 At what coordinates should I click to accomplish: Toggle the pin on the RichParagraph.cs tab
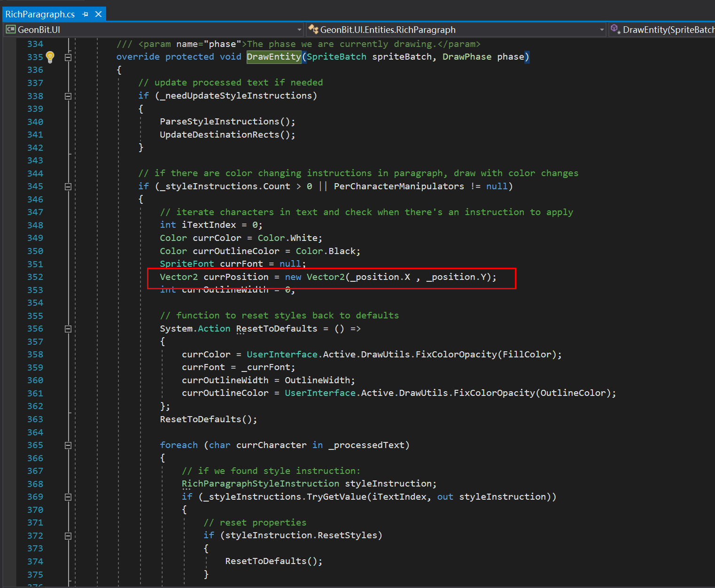[x=85, y=14]
